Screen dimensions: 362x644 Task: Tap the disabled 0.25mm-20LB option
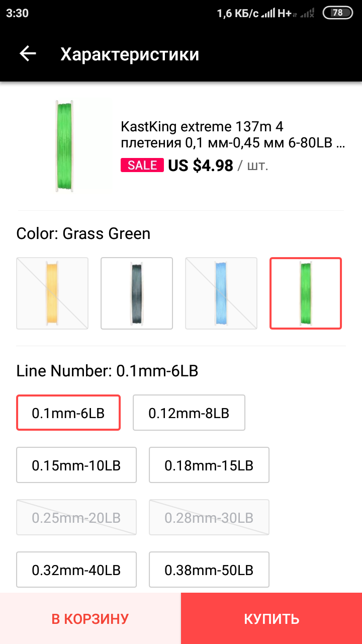coord(76,518)
